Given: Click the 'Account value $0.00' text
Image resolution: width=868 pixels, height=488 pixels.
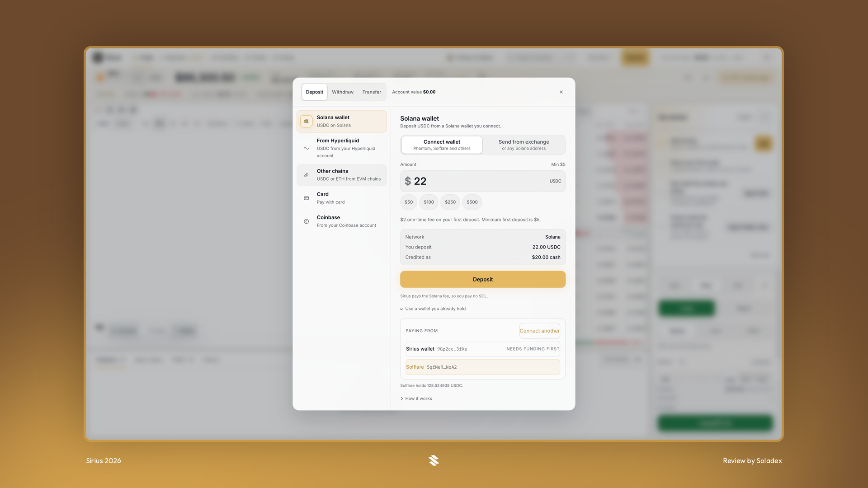Looking at the screenshot, I should [414, 92].
